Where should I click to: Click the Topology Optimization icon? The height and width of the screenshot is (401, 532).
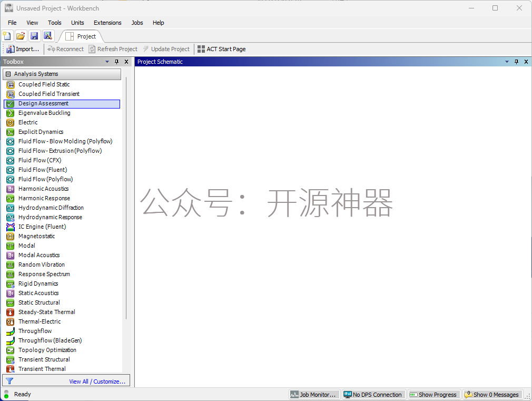[x=11, y=350]
